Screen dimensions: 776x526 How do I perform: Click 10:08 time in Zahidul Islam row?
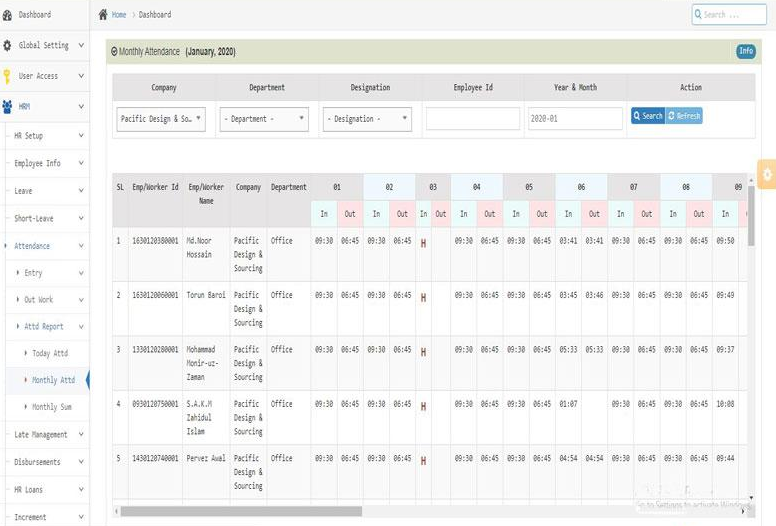(725, 404)
